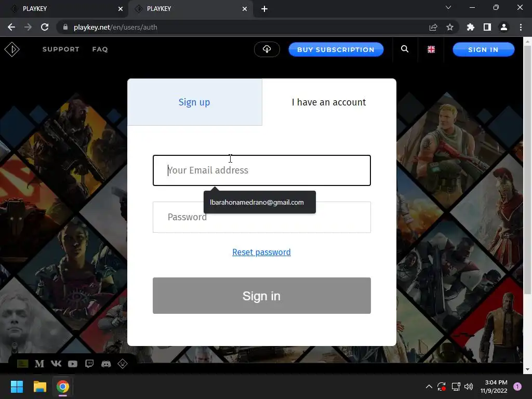This screenshot has height=399, width=532.
Task: Open the VK social link icon
Action: pyautogui.click(x=56, y=364)
